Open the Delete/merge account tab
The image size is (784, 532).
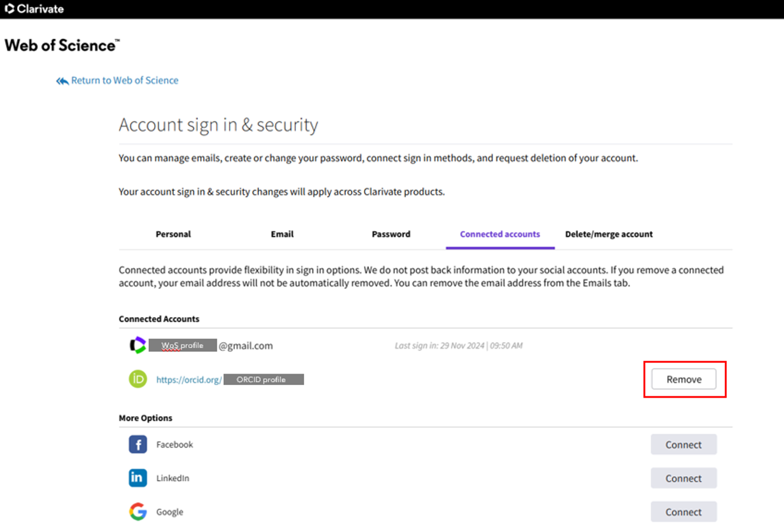[608, 234]
